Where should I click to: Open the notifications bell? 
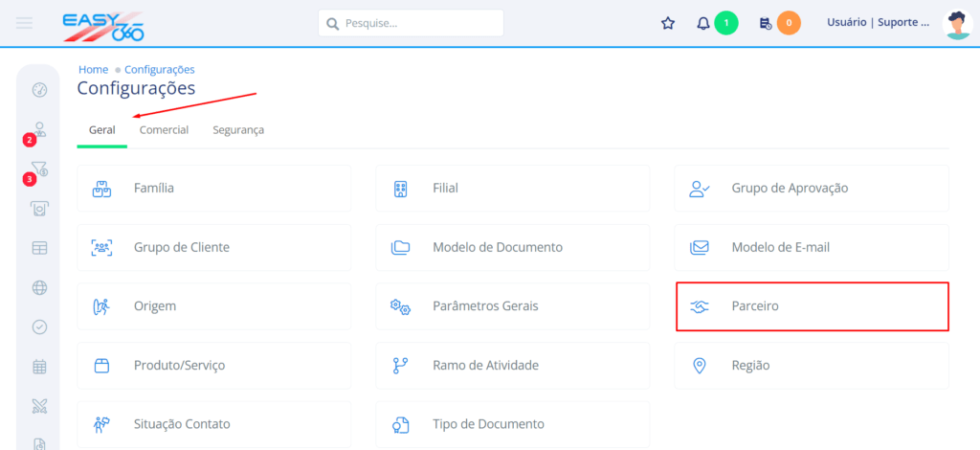703,24
